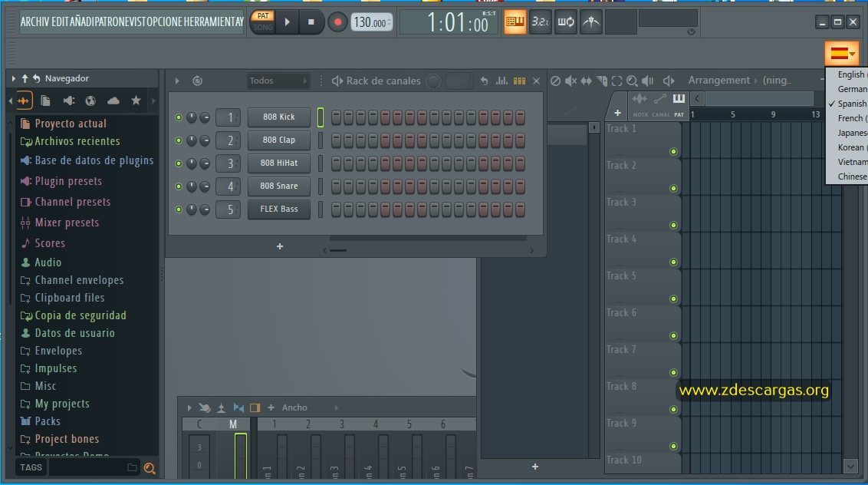The image size is (868, 485).
Task: Activate first step of 808 Kick
Action: (336, 117)
